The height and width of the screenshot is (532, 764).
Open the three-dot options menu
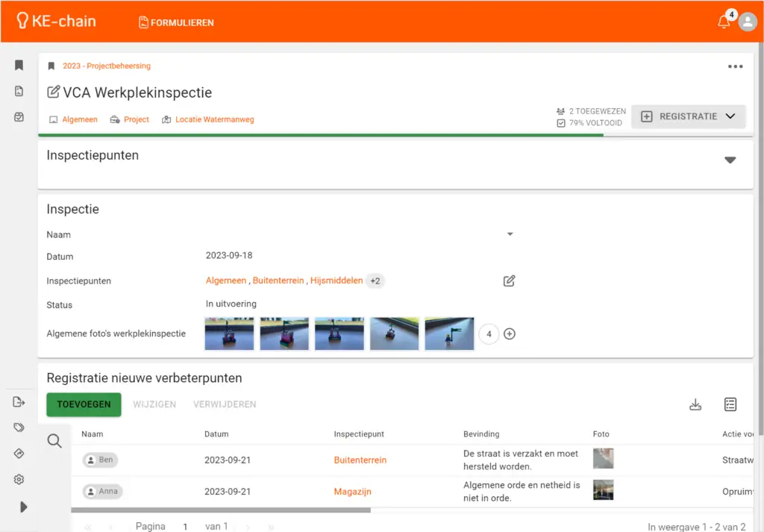pyautogui.click(x=735, y=66)
